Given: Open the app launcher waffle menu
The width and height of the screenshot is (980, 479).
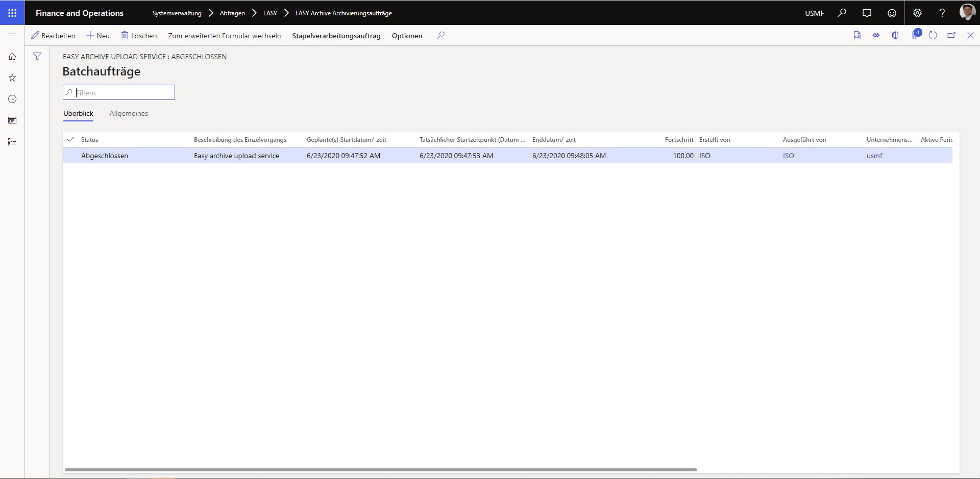Looking at the screenshot, I should [x=12, y=13].
